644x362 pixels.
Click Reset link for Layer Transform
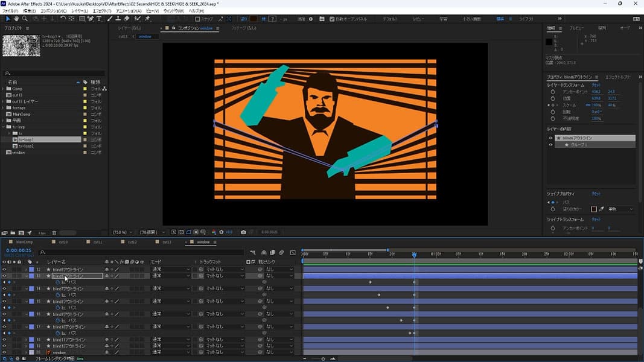pyautogui.click(x=596, y=85)
